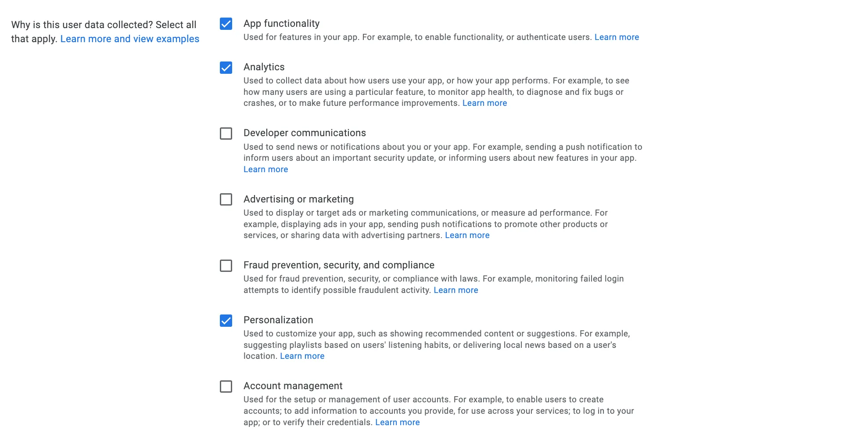Viewport: 868px width, 448px height.
Task: Visit Learn more link under Personalization
Action: pyautogui.click(x=302, y=356)
